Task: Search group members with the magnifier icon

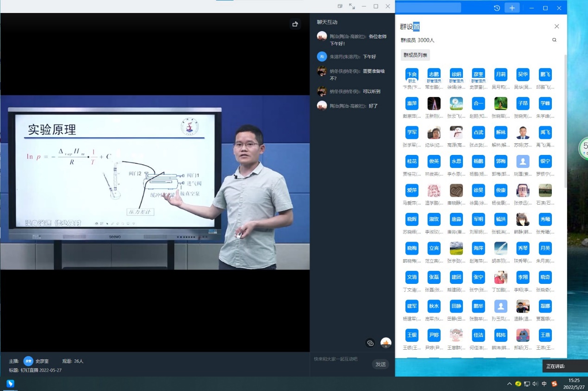Action: click(554, 40)
